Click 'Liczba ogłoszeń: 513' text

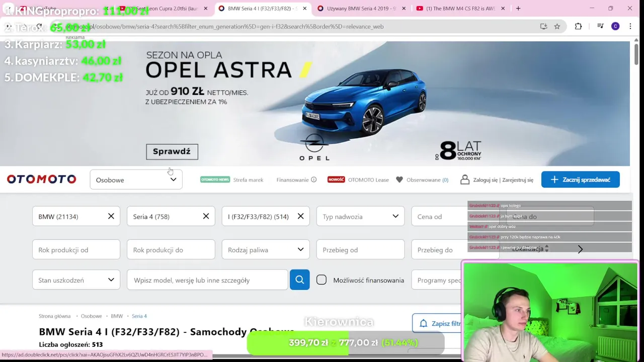tap(71, 344)
